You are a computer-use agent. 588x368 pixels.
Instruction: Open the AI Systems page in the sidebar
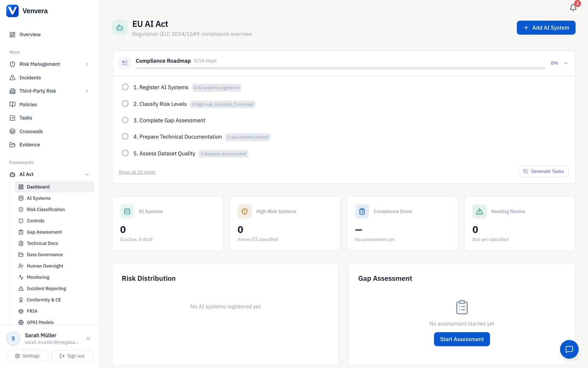54,198
